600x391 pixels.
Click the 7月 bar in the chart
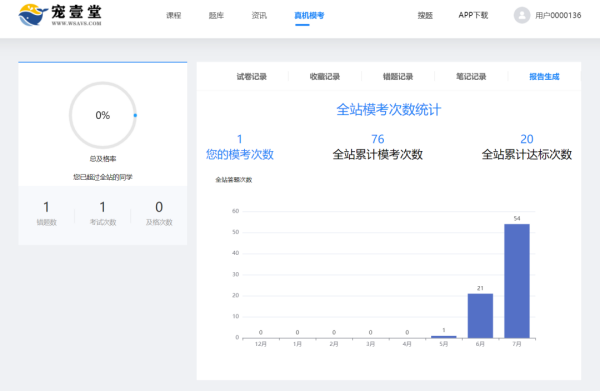(x=517, y=281)
